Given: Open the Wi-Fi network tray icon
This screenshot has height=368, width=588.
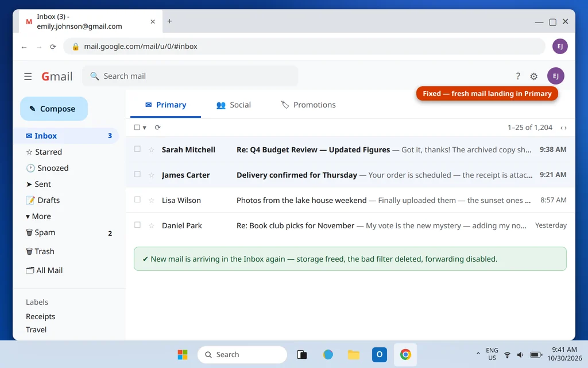Looking at the screenshot, I should 507,355.
